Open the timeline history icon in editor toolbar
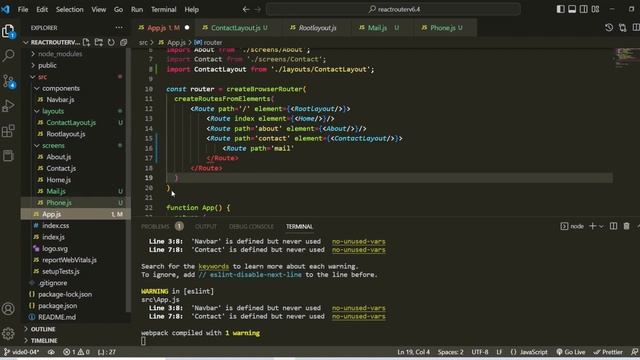640x360 pixels. (609, 27)
